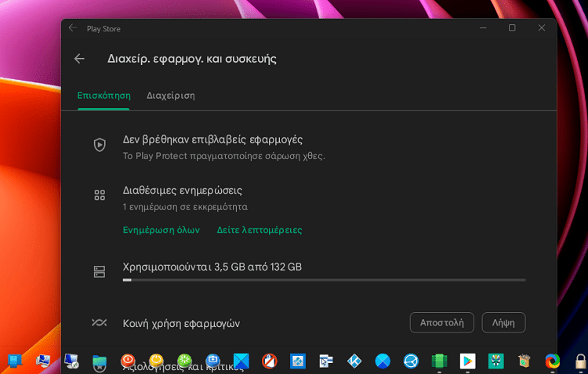Screen dimensions: 588x374
Task: Click the red prohibited-sign taskbar icon
Action: pos(269,361)
